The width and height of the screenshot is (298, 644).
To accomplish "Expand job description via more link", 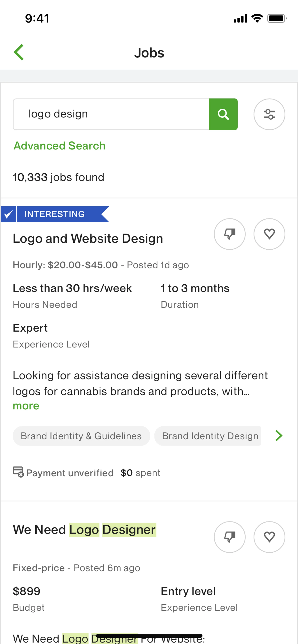I will coord(26,406).
